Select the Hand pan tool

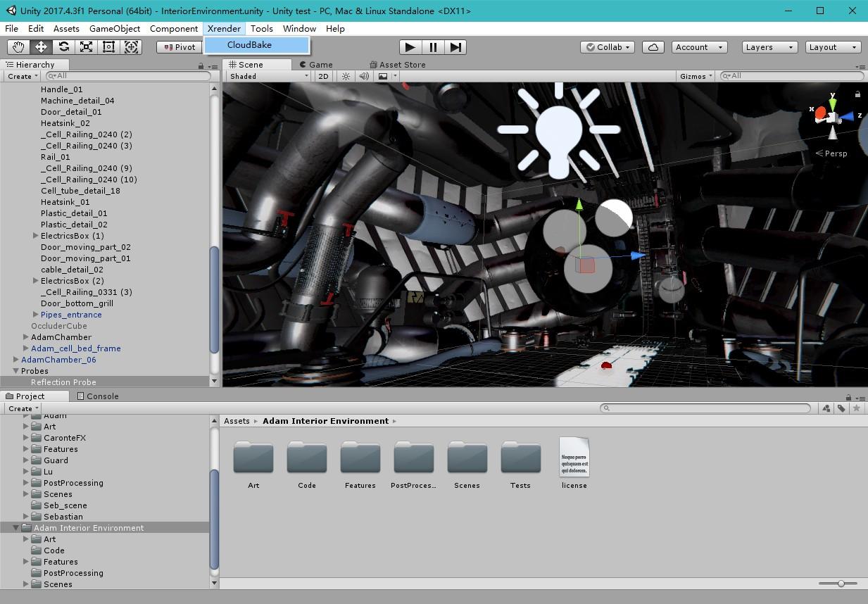click(x=18, y=46)
